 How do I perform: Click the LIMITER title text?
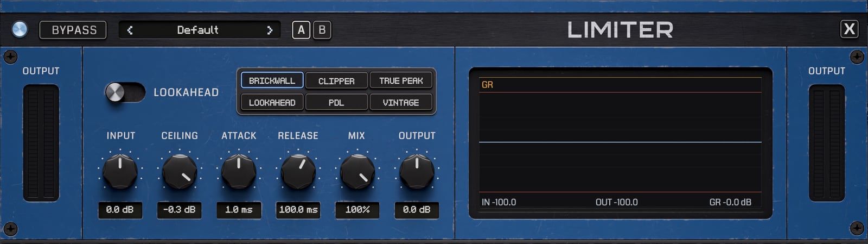620,30
